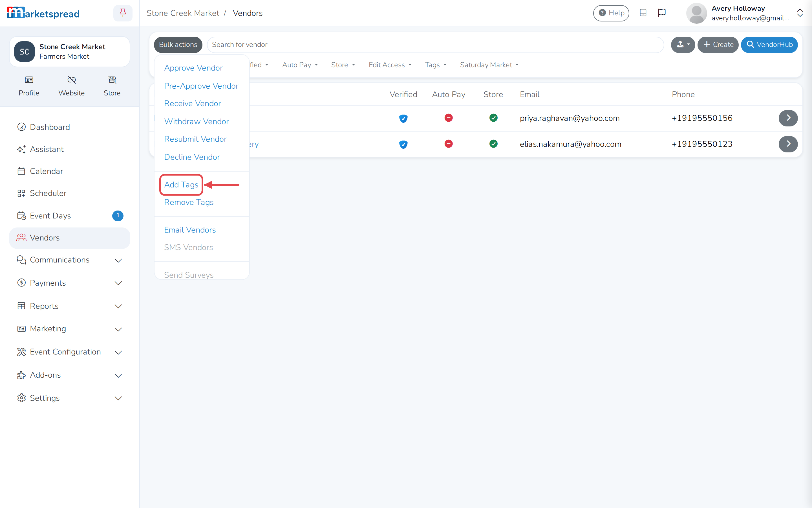812x508 pixels.
Task: Expand Event Configuration section
Action: (69, 352)
